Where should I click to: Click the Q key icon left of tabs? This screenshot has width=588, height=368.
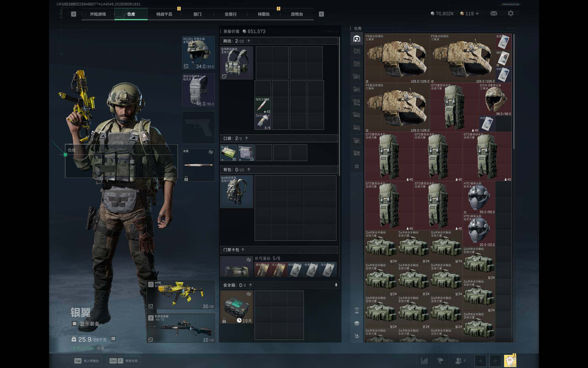(73, 14)
